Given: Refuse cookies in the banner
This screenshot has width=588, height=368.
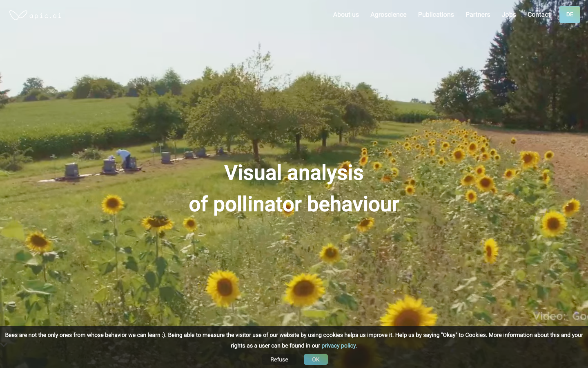Looking at the screenshot, I should coord(279,359).
